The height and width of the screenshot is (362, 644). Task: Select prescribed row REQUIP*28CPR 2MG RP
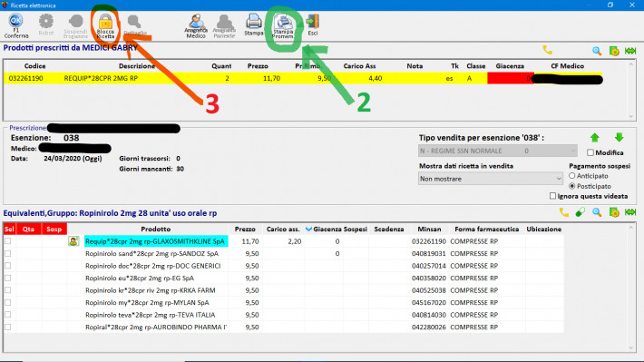pyautogui.click(x=303, y=78)
